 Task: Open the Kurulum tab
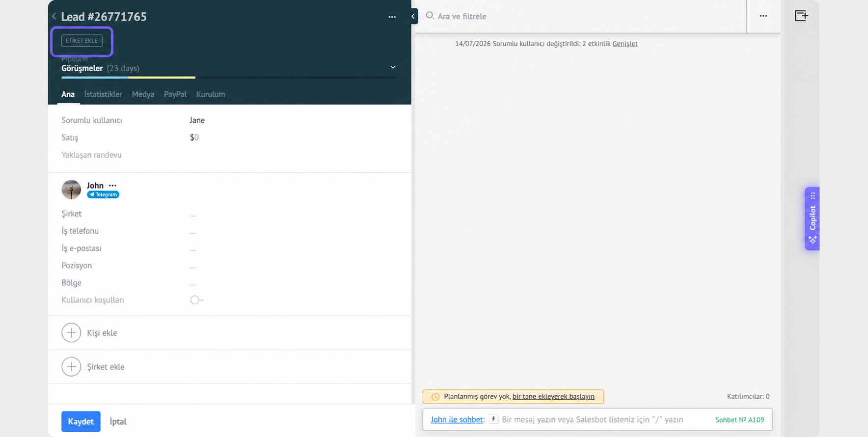click(x=211, y=94)
